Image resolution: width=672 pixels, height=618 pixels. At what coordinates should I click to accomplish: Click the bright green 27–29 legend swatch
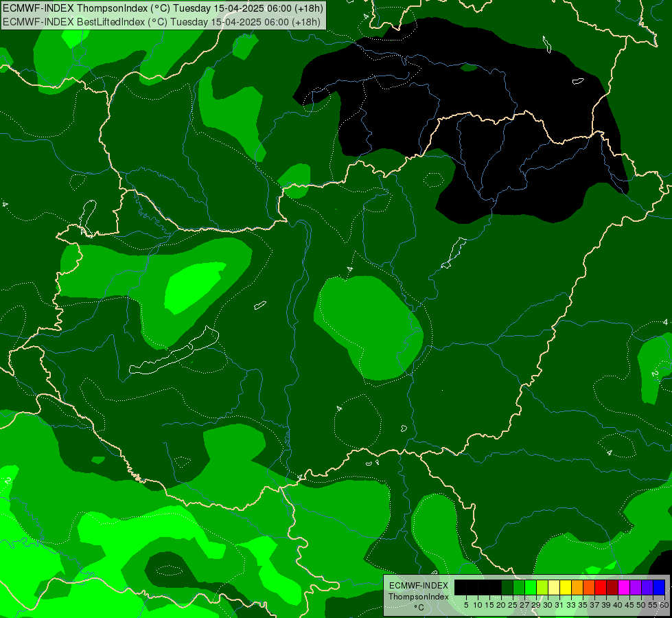click(531, 587)
